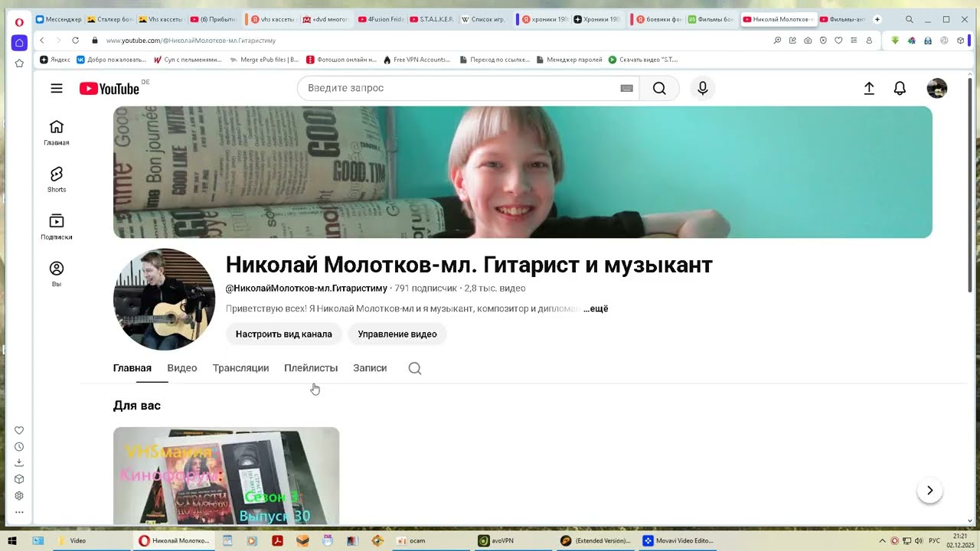Viewport: 980px width, 551px height.
Task: Click the channel profile picture
Action: tap(164, 299)
